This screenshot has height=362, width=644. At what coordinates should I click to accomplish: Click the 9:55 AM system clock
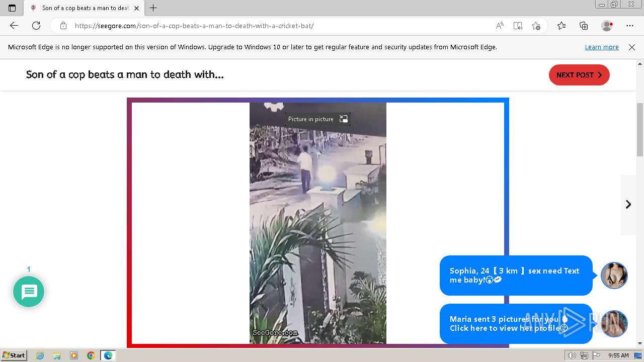tap(618, 355)
